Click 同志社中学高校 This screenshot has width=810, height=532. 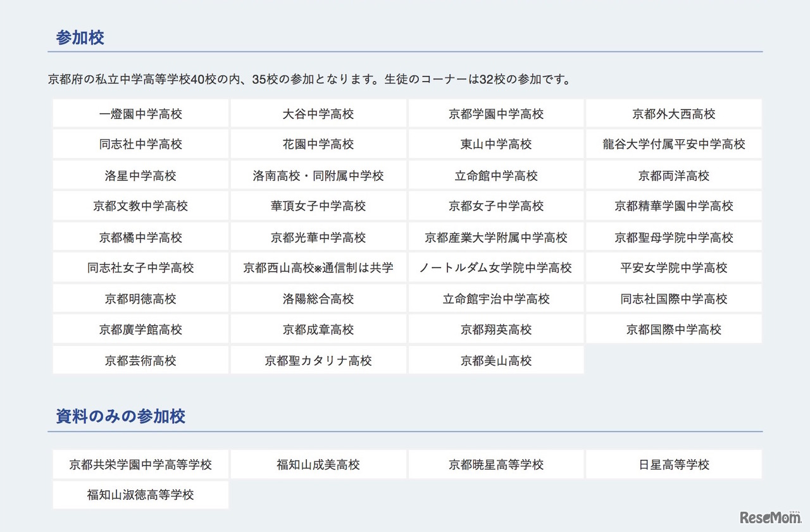coord(140,144)
